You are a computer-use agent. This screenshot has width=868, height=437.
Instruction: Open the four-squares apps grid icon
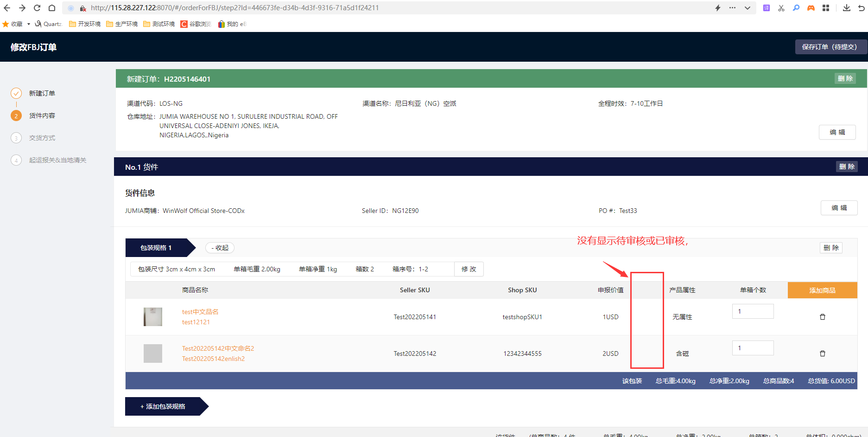point(826,8)
